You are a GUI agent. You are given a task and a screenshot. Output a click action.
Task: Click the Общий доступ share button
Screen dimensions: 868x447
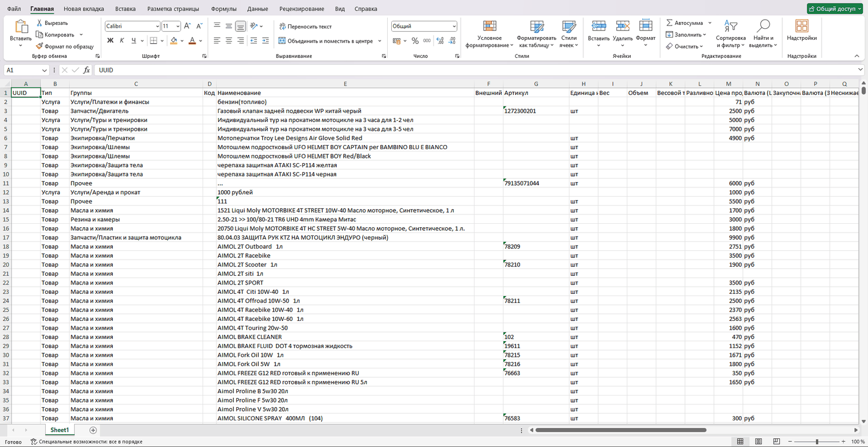[x=834, y=9]
